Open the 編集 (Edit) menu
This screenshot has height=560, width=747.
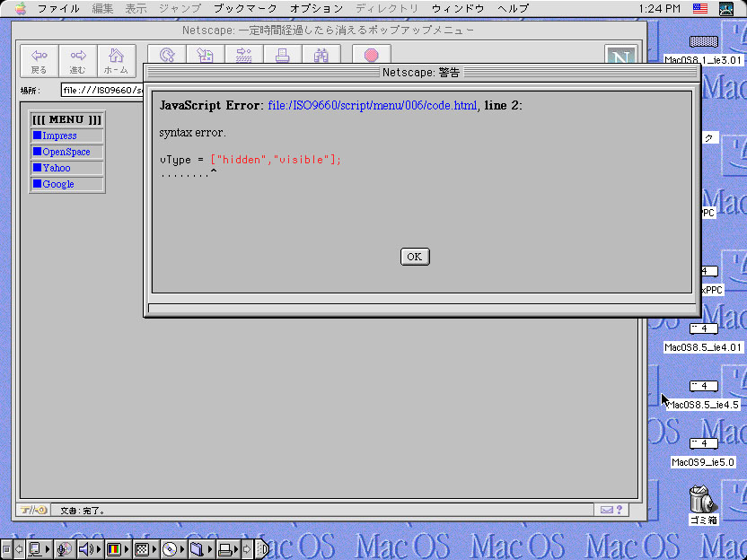tap(103, 9)
